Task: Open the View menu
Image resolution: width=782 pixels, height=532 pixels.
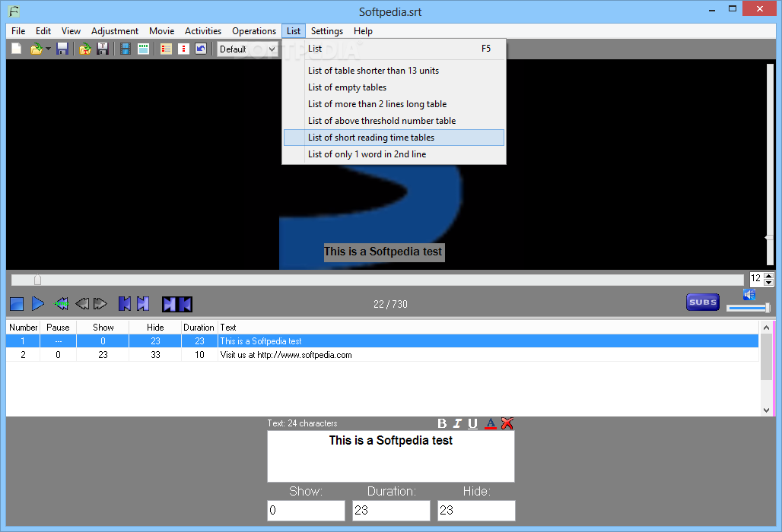Action: click(x=71, y=31)
